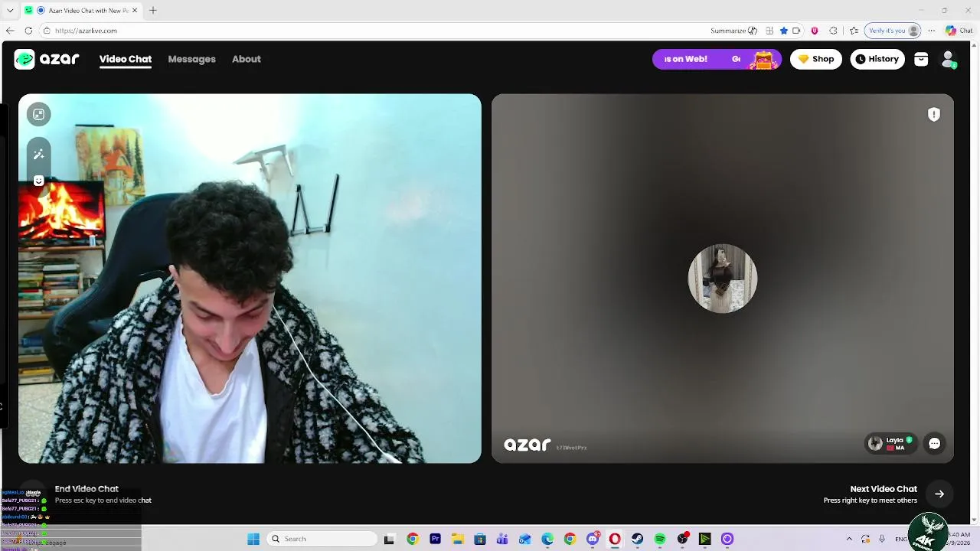Select the Azar Video Chat browser tab
The width and height of the screenshot is (980, 551).
(81, 10)
